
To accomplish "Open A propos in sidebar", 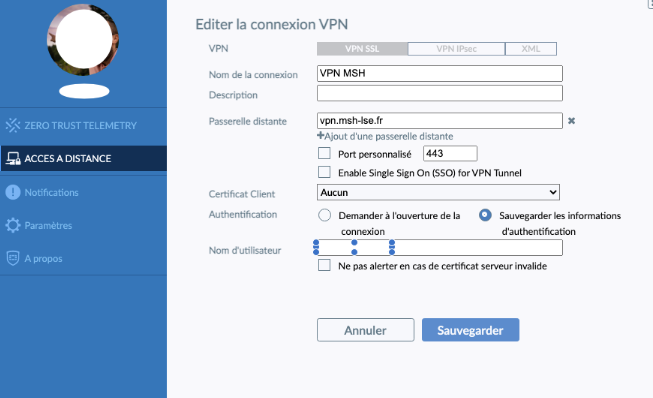I will (x=83, y=259).
